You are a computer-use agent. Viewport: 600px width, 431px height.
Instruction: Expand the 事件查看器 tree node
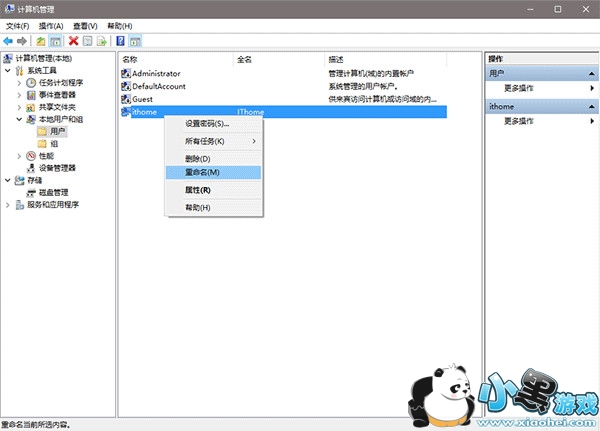19,95
